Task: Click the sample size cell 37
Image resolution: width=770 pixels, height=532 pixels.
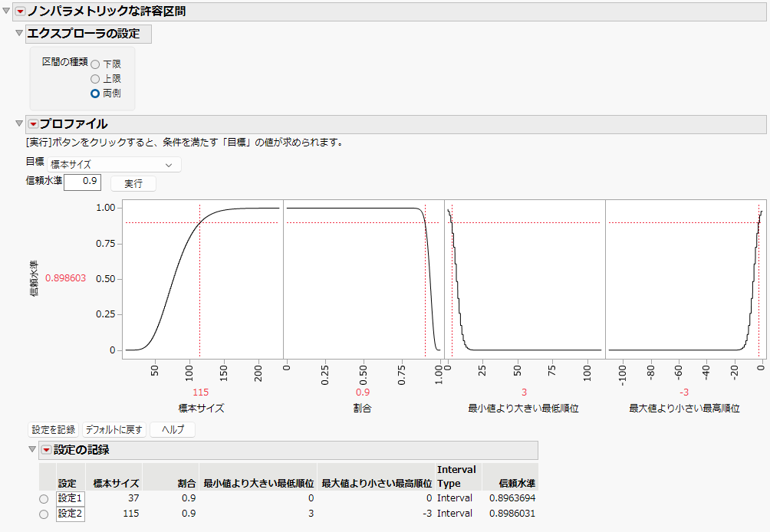Action: (133, 498)
